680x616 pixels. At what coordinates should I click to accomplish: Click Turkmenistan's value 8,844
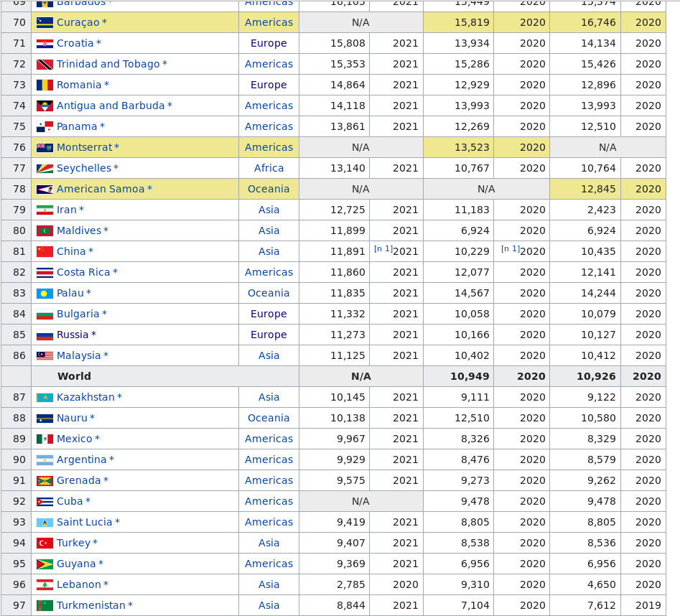pyautogui.click(x=351, y=605)
